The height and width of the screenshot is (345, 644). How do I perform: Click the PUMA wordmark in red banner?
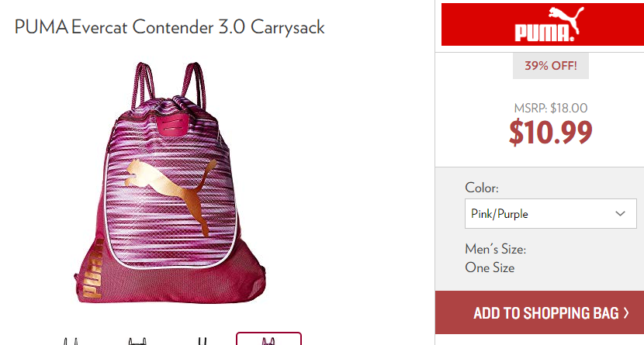(544, 33)
